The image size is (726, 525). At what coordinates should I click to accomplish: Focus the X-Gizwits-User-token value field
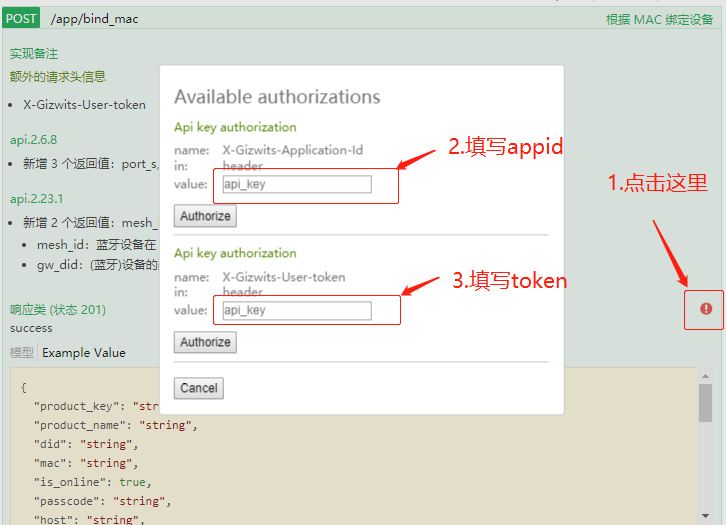point(297,310)
